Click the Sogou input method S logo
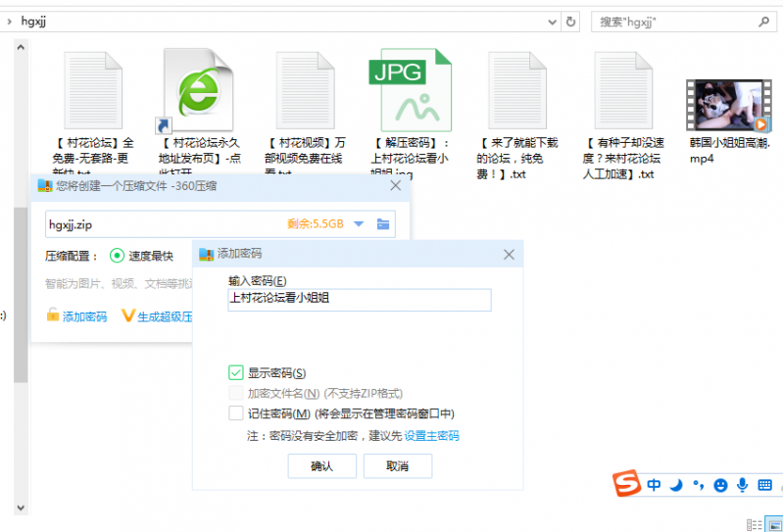Image resolution: width=783 pixels, height=532 pixels. [626, 484]
